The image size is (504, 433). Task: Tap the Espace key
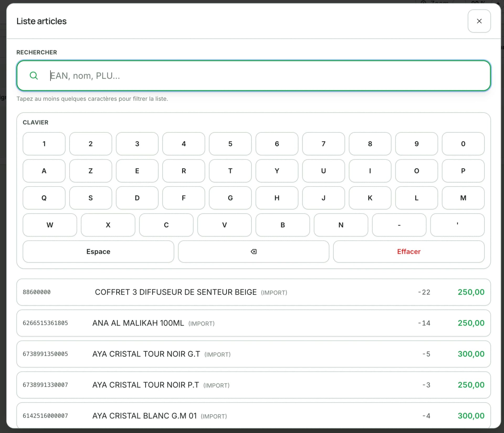[x=98, y=252]
